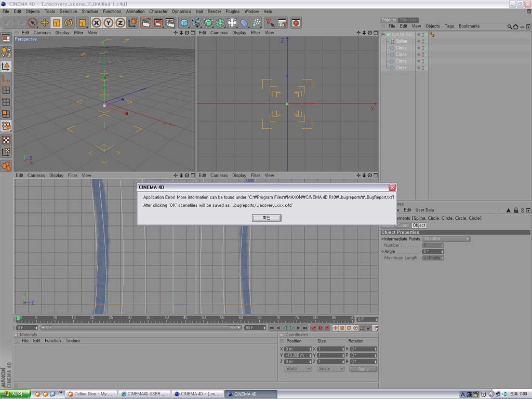This screenshot has width=532, height=399.
Task: Toggle green checkmark for Loft NURBS
Action: pyautogui.click(x=425, y=35)
